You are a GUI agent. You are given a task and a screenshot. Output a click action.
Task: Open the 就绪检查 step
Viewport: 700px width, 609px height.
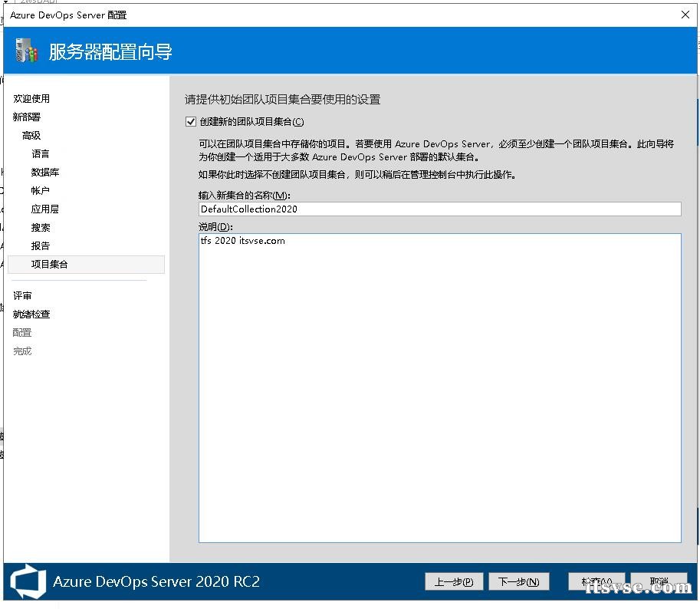point(31,314)
